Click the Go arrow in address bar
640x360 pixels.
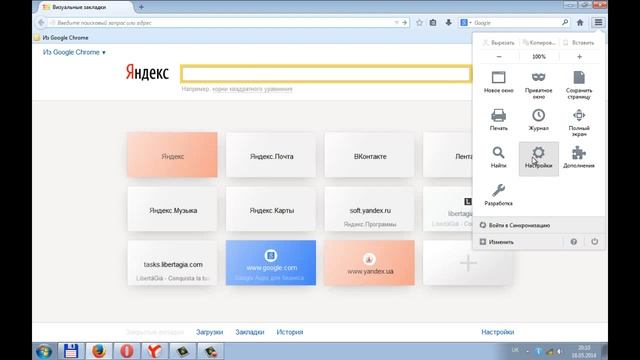[404, 22]
